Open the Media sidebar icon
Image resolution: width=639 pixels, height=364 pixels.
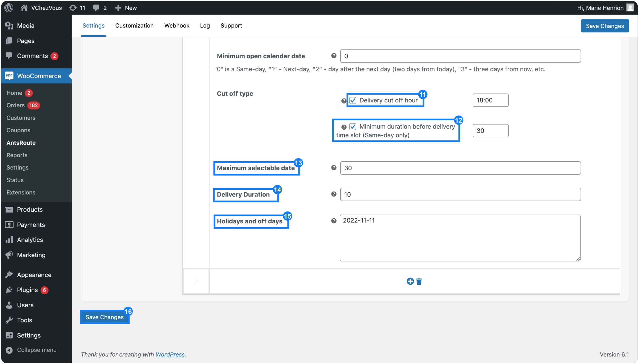point(9,25)
